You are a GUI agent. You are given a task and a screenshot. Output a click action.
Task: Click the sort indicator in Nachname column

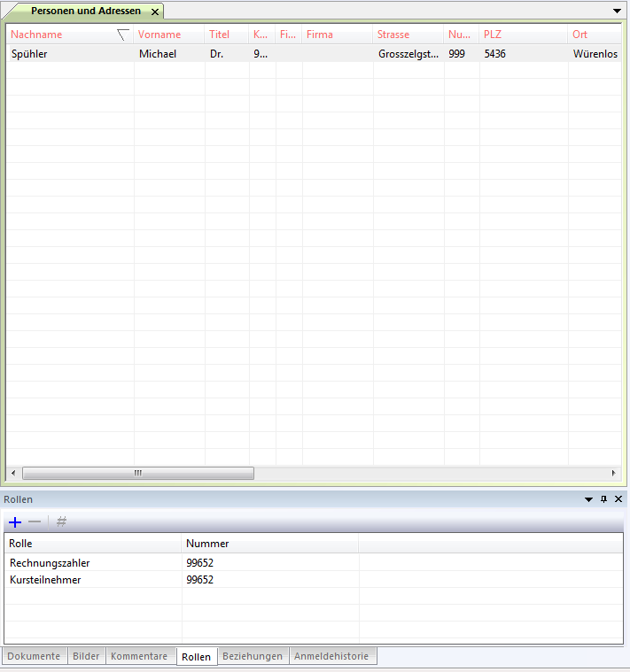pos(122,35)
